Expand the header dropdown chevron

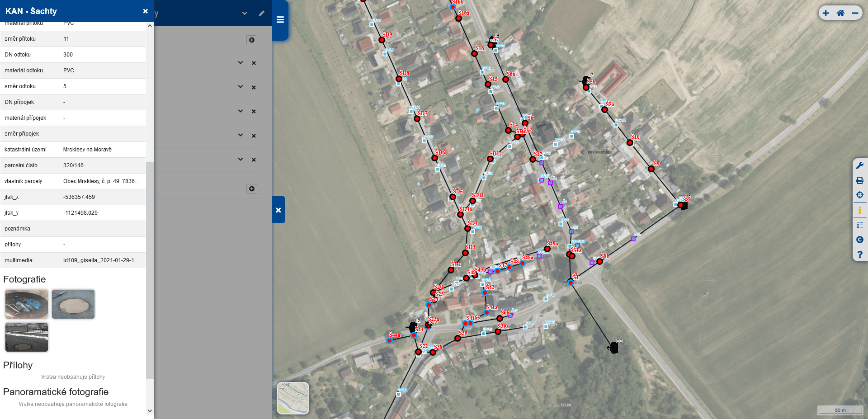(245, 14)
